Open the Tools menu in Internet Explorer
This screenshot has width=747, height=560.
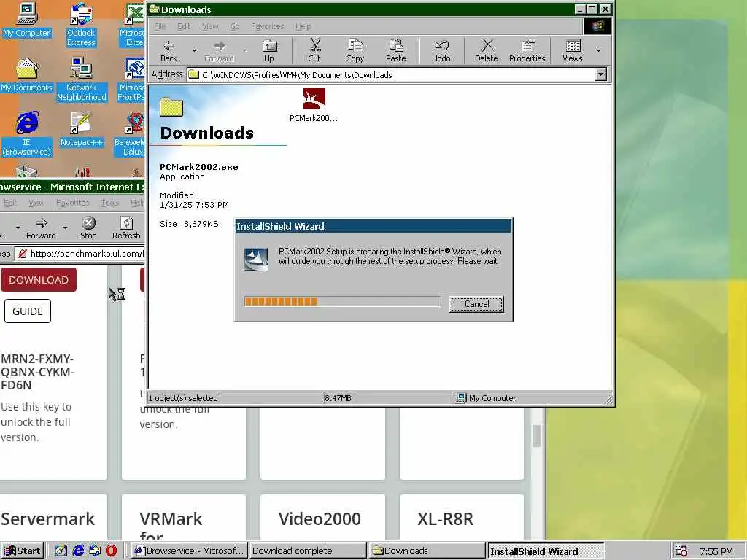point(109,203)
